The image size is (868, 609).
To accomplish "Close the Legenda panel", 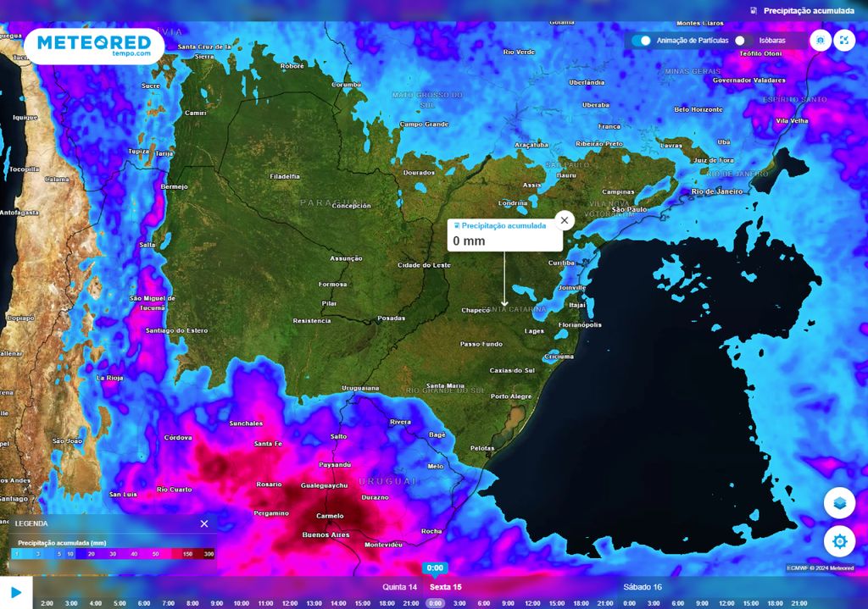I will tap(204, 523).
